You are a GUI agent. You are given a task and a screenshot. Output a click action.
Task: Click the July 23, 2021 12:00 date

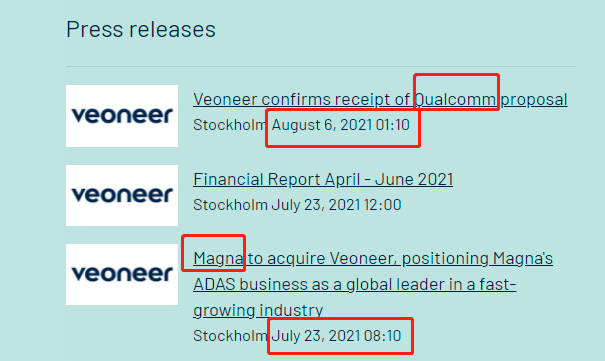pyautogui.click(x=336, y=205)
